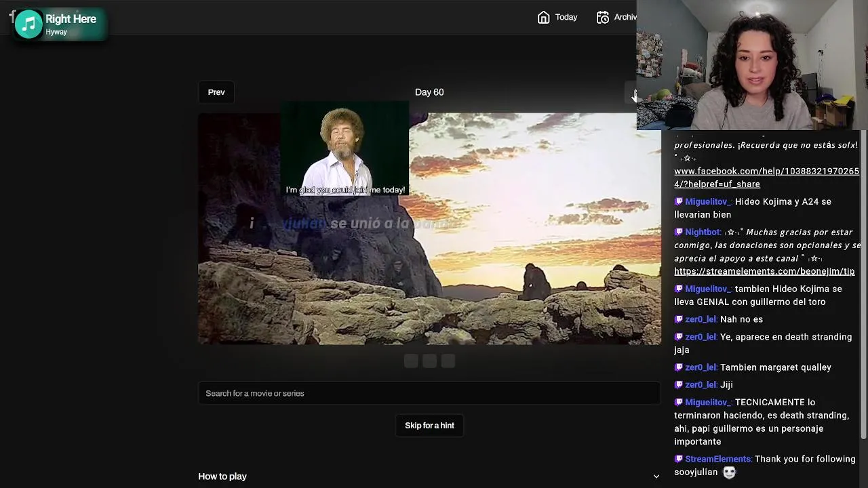The height and width of the screenshot is (488, 868).
Task: Select the third guess square below image
Action: click(448, 361)
